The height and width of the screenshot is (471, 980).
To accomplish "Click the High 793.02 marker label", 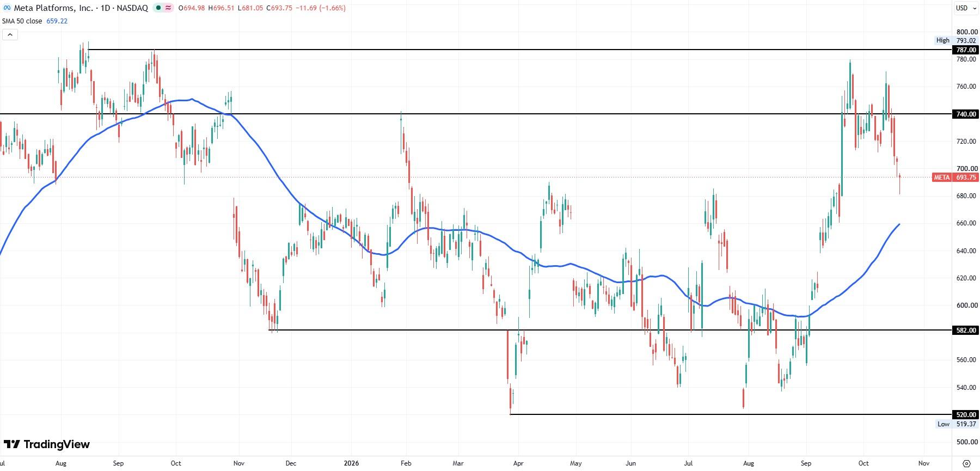I will (x=956, y=40).
